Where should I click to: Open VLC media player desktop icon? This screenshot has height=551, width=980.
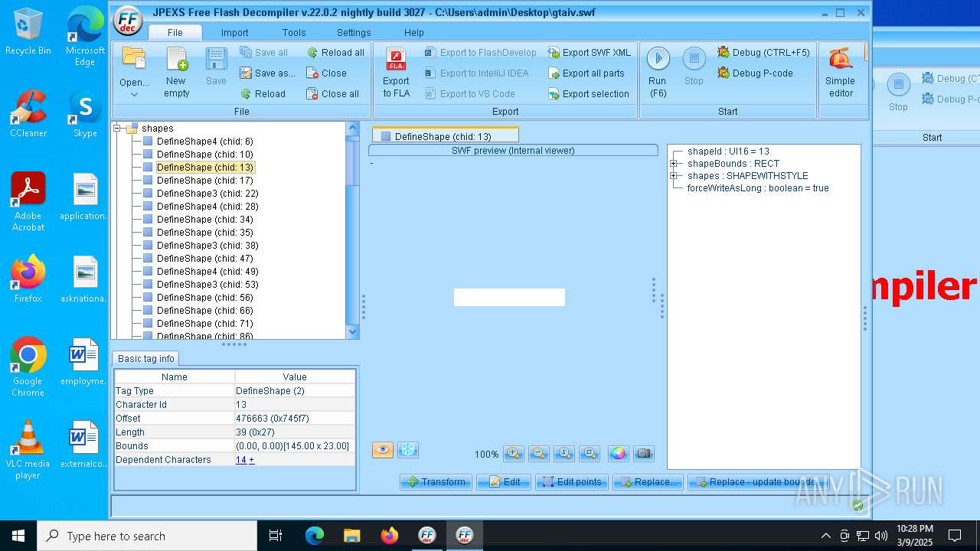tap(28, 449)
